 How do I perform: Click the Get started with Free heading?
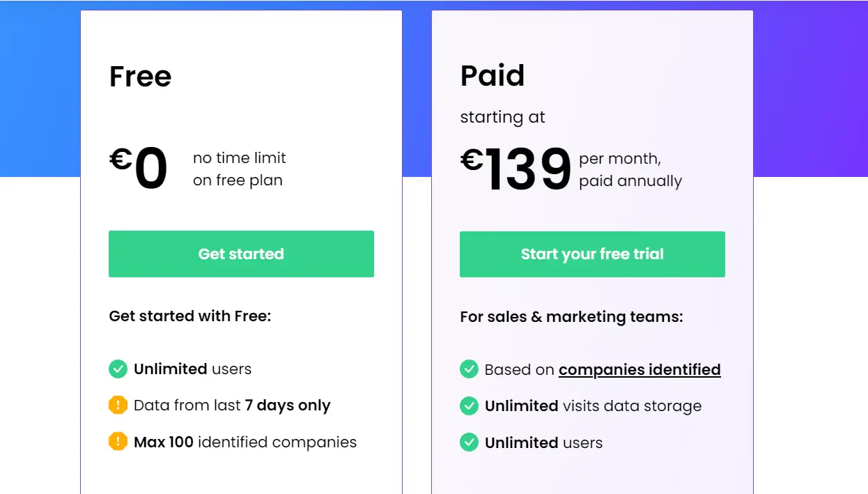[x=189, y=316]
